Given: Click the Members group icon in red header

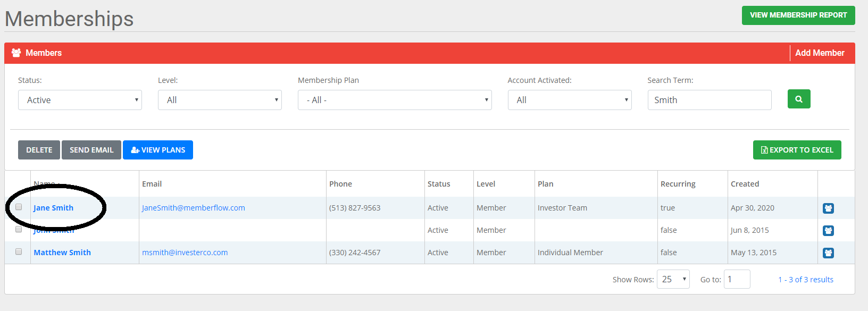Looking at the screenshot, I should coord(16,53).
